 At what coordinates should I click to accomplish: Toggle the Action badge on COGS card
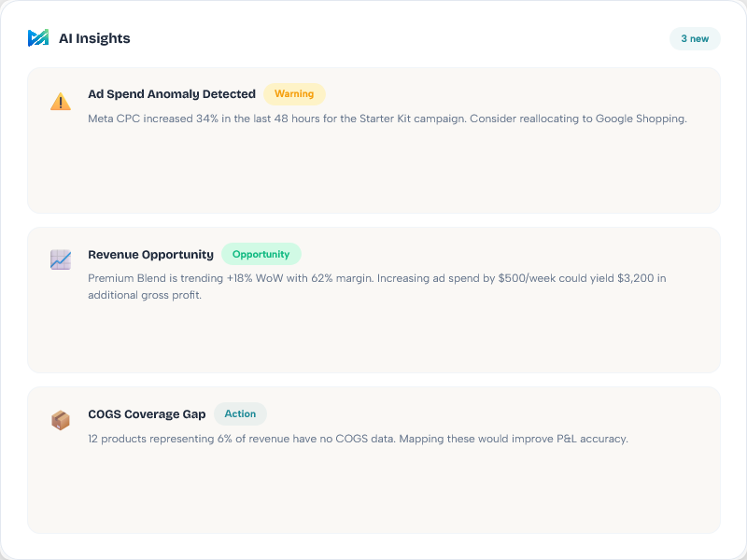pos(241,413)
